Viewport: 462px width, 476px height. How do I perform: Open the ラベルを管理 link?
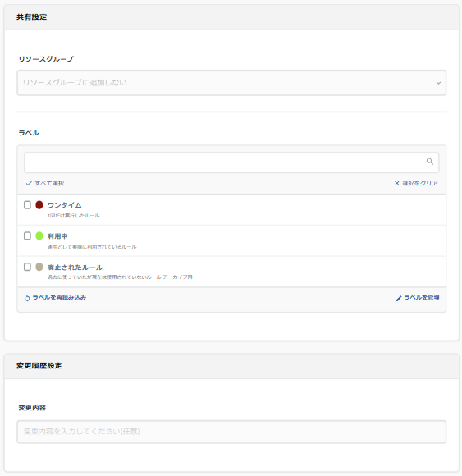point(422,297)
